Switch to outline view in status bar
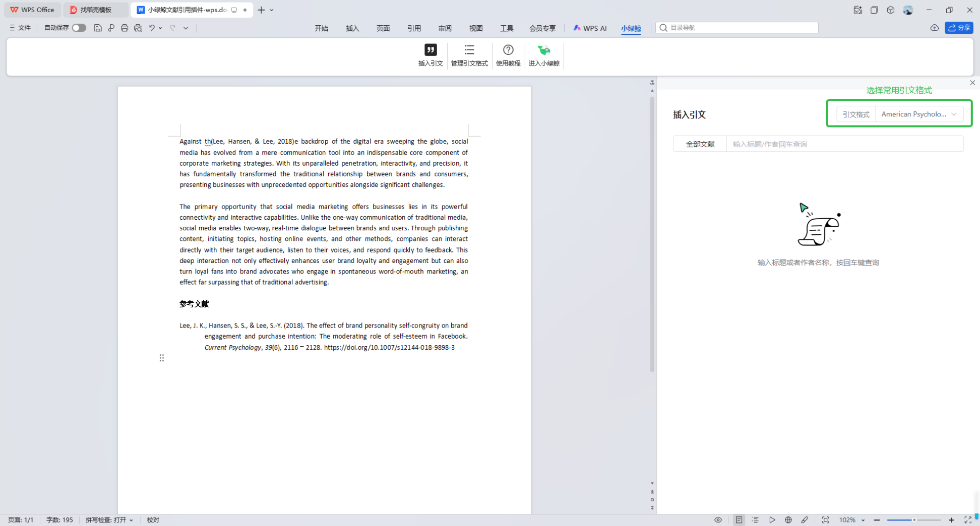This screenshot has height=526, width=980. (755, 520)
